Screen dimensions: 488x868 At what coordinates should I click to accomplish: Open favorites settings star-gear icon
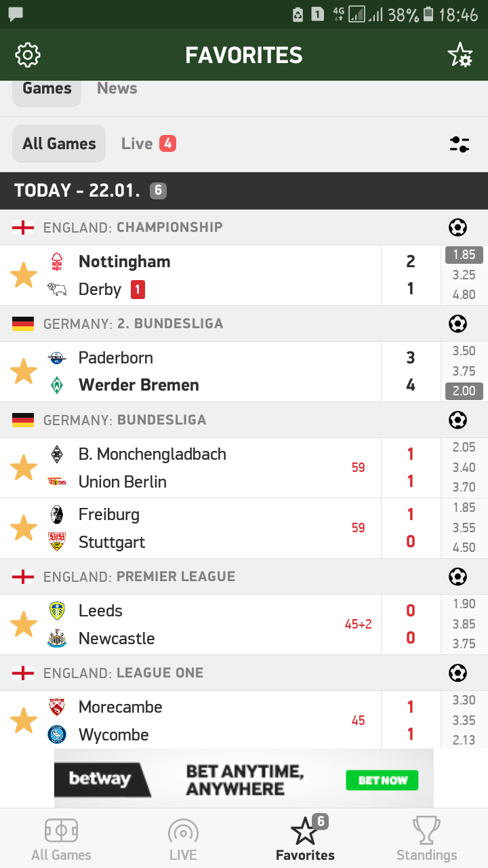tap(460, 55)
